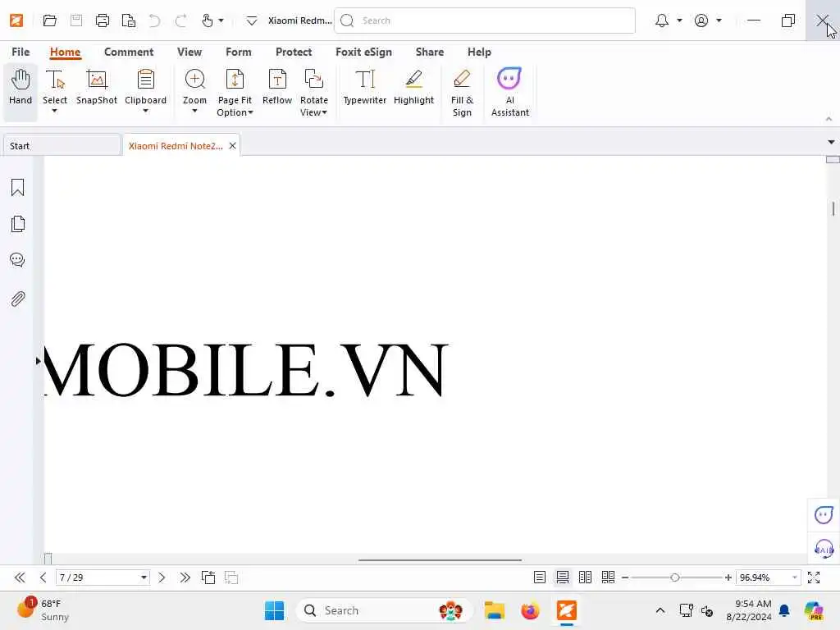Click the Print icon in the title bar

coord(103,21)
